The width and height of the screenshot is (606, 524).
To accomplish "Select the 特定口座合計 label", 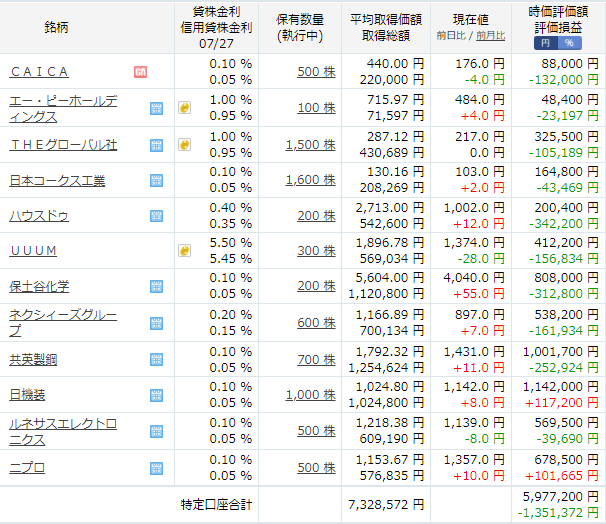I will point(216,505).
